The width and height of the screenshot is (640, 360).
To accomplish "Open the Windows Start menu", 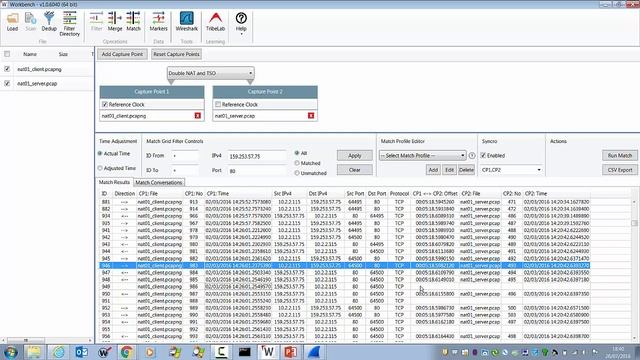I will point(10,352).
